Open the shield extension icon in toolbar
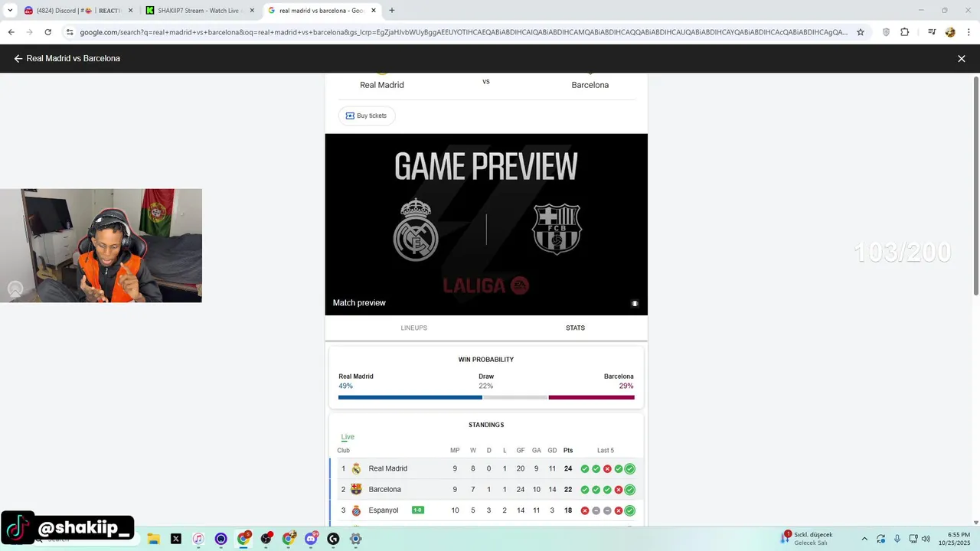The image size is (980, 551). pos(887,32)
